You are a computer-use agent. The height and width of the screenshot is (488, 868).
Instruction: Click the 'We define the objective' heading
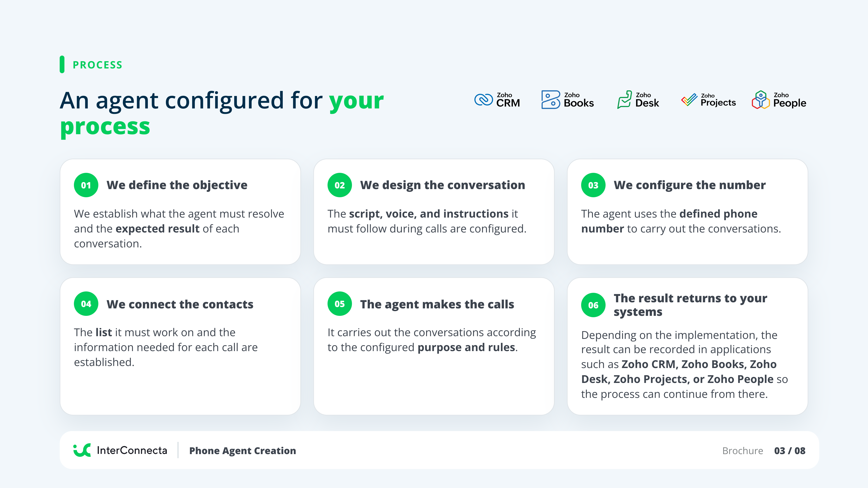coord(177,185)
